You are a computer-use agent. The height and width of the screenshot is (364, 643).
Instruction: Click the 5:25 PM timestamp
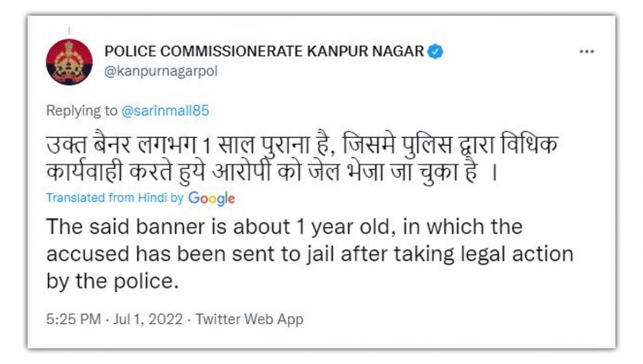[73, 320]
